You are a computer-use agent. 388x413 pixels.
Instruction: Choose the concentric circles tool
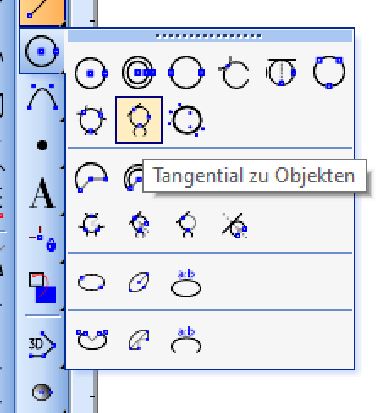[x=139, y=72]
